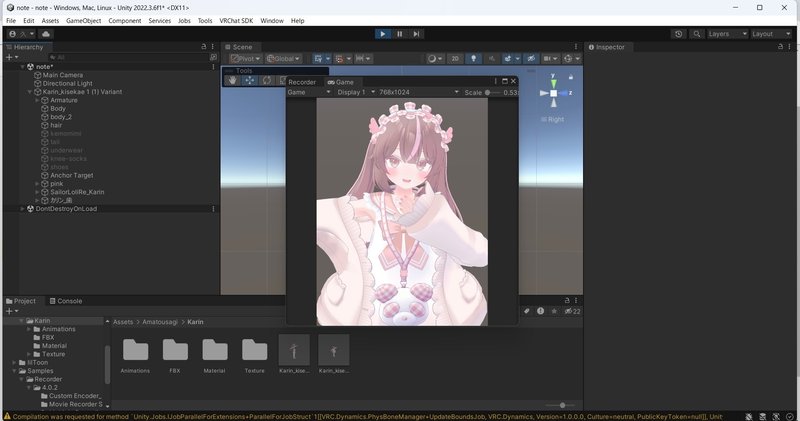The image size is (800, 421).
Task: Open the note scene options menu
Action: (213, 67)
